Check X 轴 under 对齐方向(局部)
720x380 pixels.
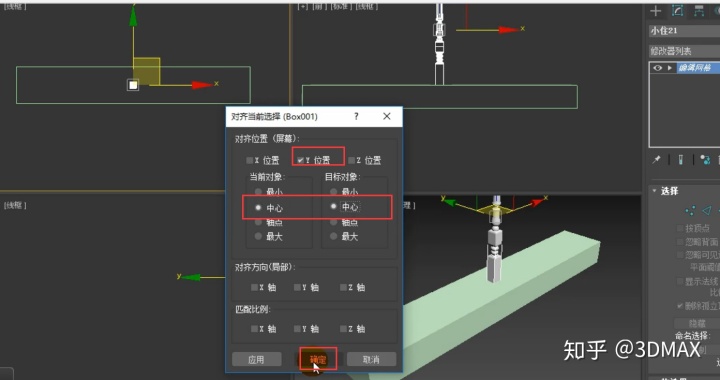[x=254, y=287]
